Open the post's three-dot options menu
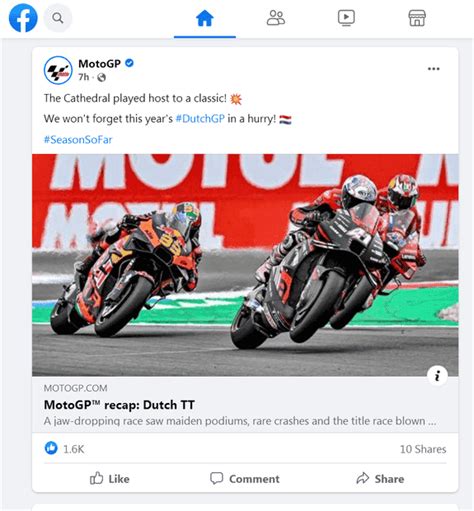 [433, 69]
